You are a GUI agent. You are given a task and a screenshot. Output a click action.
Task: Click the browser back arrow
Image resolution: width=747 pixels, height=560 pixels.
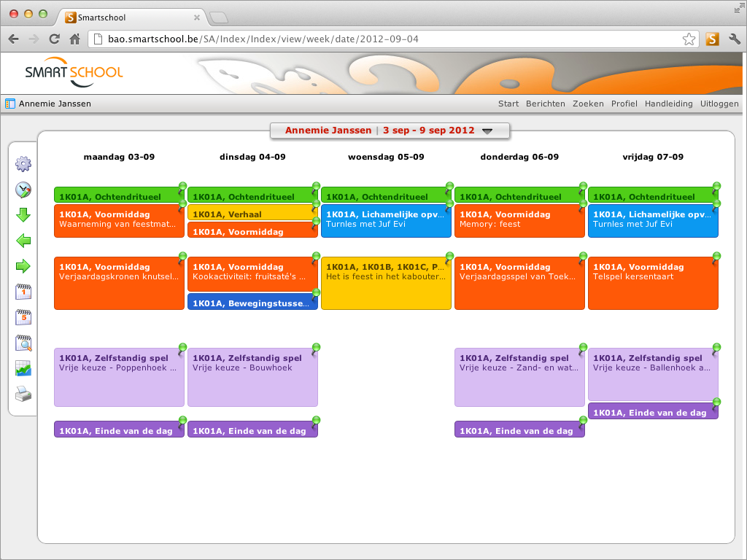(x=13, y=39)
